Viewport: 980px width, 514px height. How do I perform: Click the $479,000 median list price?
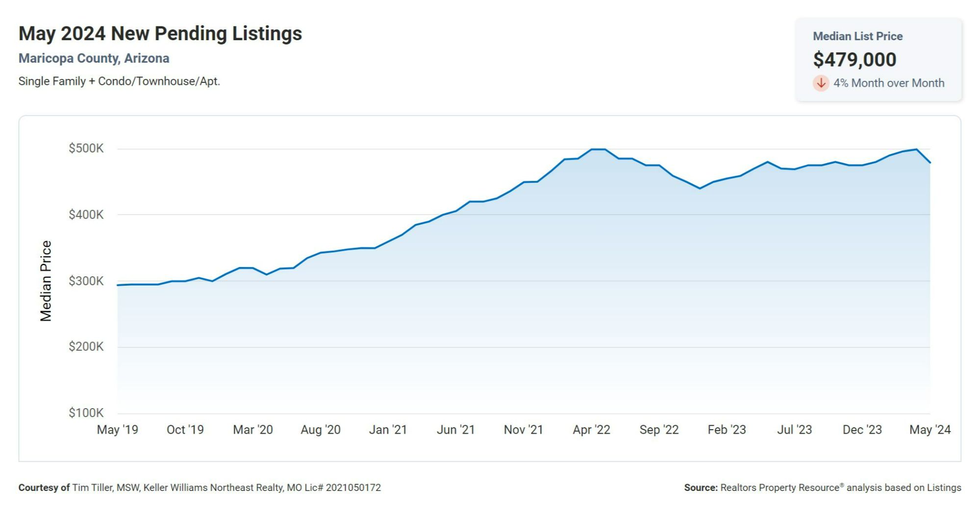click(854, 60)
